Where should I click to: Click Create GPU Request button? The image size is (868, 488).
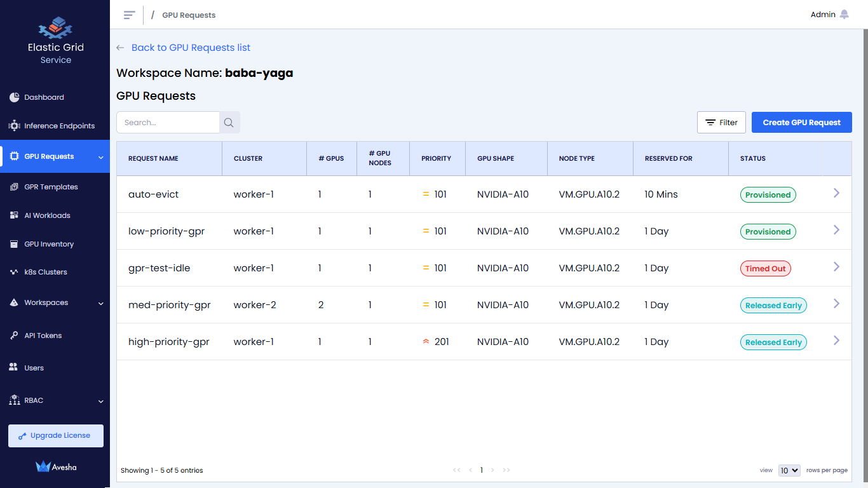801,123
